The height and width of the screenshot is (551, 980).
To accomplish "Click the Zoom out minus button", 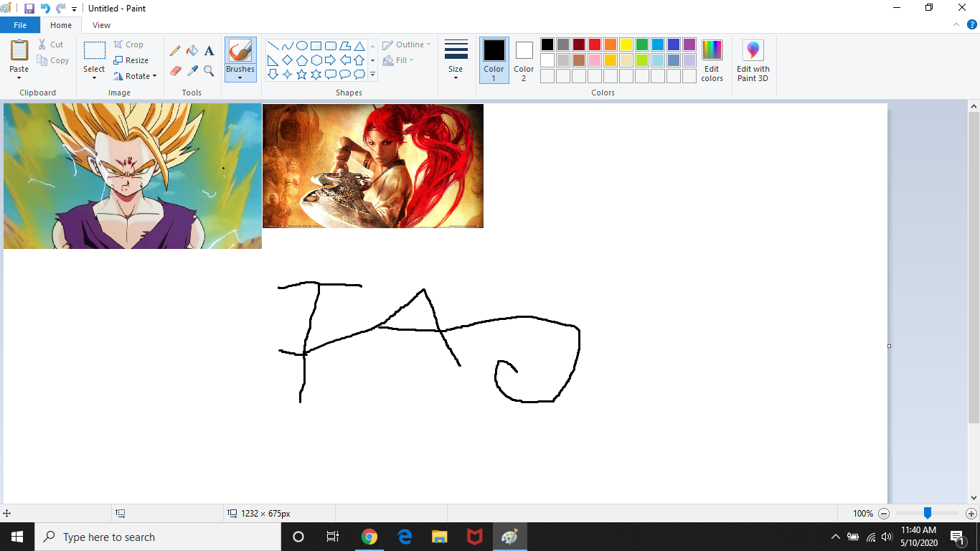I will coord(884,514).
